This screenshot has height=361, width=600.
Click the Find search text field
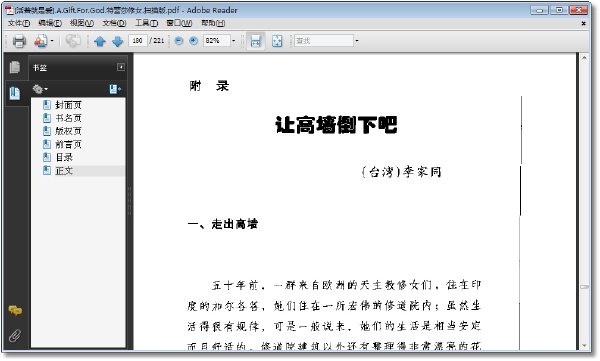click(324, 41)
